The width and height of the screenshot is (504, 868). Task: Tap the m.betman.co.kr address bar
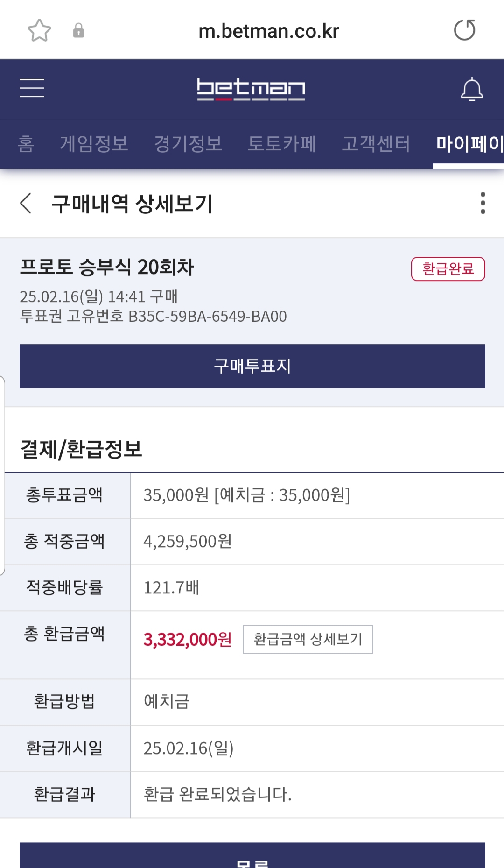coord(268,31)
